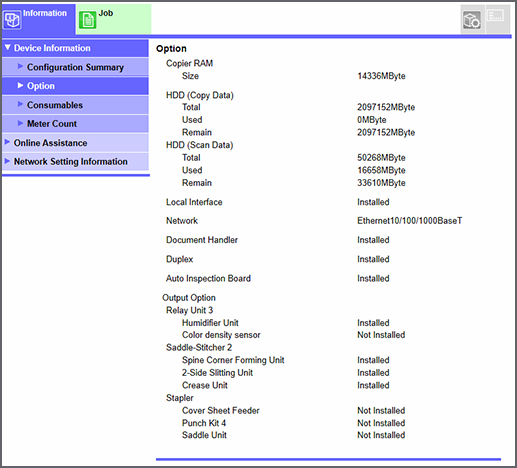This screenshot has height=468, width=517.
Task: Expand Online Assistance arrow
Action: click(7, 142)
